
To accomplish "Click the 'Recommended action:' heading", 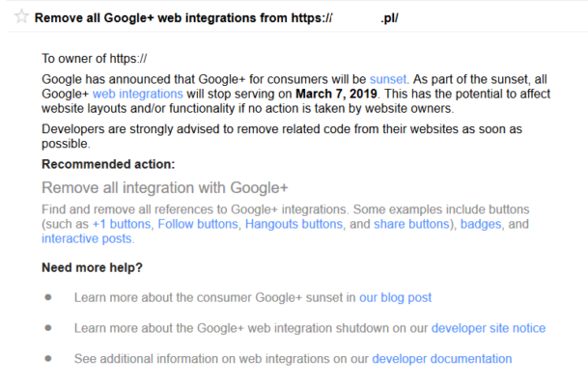I will [108, 164].
